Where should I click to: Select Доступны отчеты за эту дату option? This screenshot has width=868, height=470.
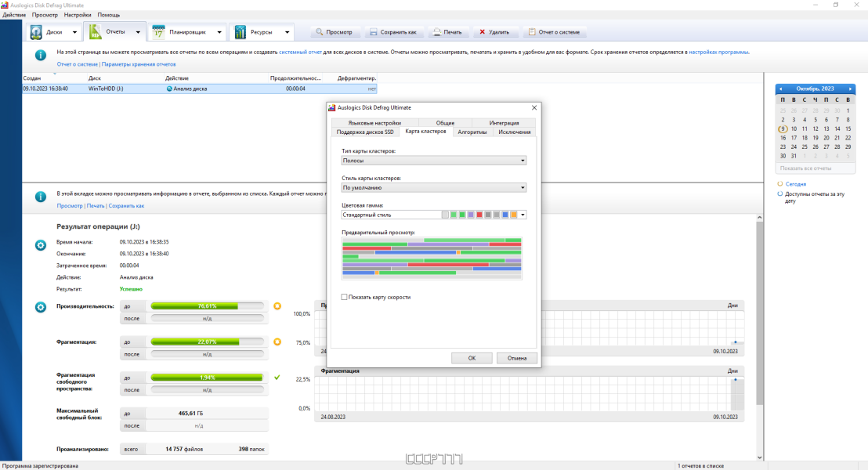pyautogui.click(x=780, y=194)
